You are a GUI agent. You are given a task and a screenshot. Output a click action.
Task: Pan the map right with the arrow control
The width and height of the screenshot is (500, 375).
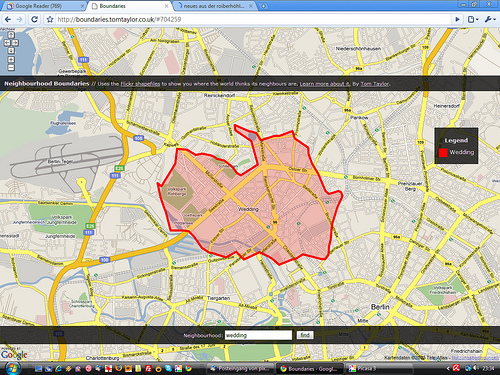15,43
